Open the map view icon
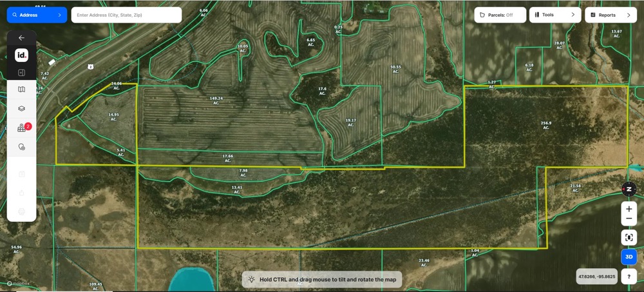Viewport: 644px width, 292px height. click(21, 90)
